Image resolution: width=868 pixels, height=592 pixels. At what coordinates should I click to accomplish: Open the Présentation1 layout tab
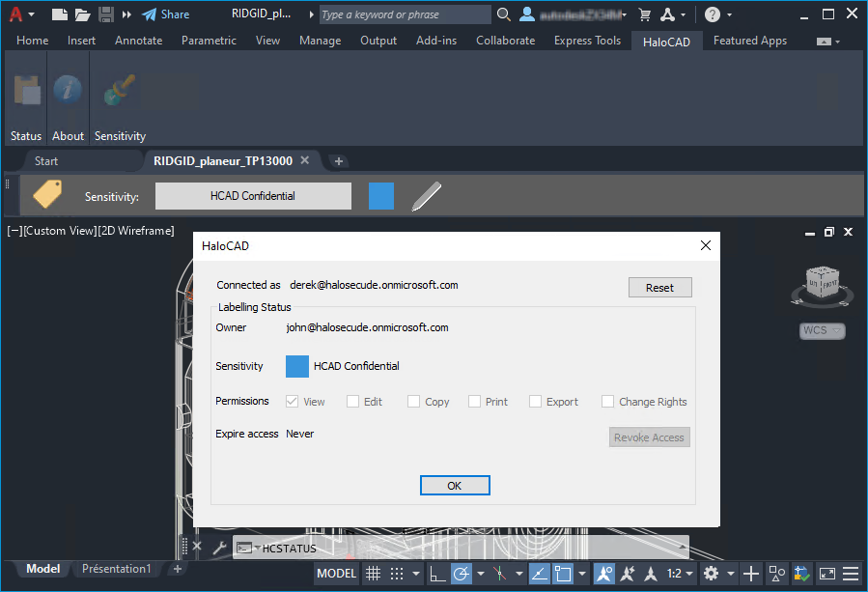tap(115, 569)
